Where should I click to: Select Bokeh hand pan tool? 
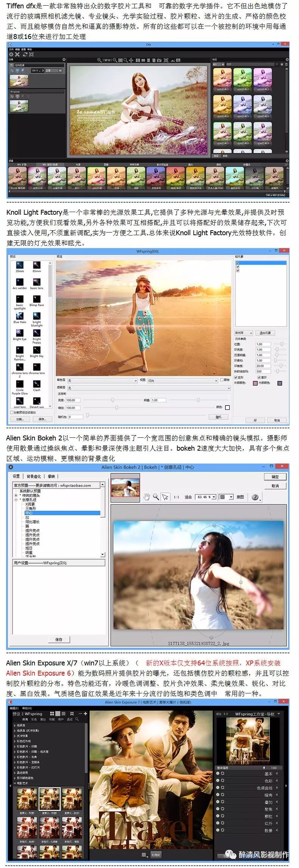[147, 497]
